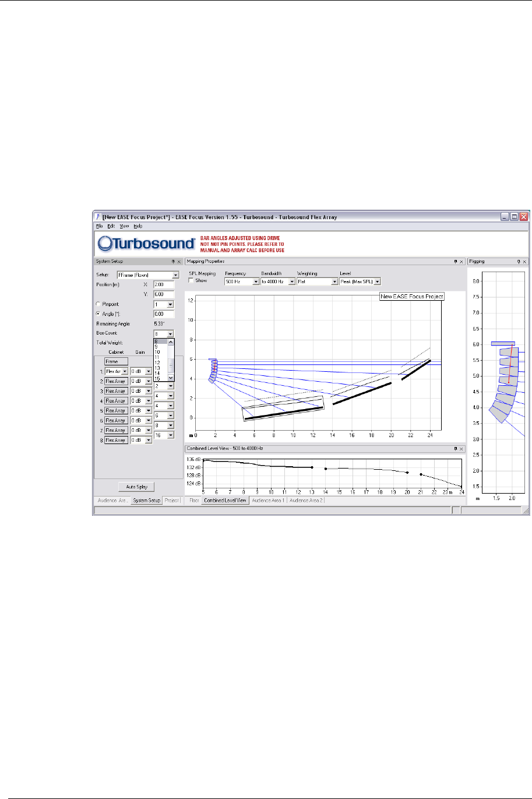Click the Box-Count list scrollbar thumb
532x799 pixels.
171,365
